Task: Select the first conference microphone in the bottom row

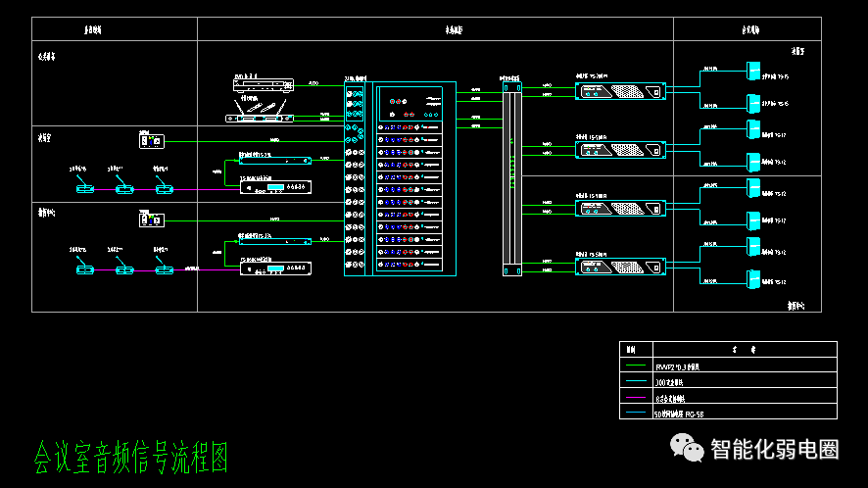Action: coord(84,266)
